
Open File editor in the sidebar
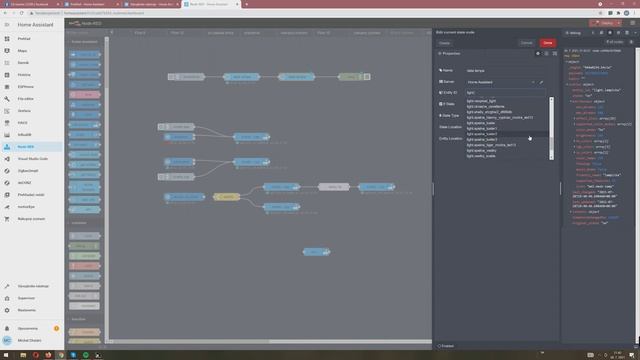pyautogui.click(x=31, y=99)
